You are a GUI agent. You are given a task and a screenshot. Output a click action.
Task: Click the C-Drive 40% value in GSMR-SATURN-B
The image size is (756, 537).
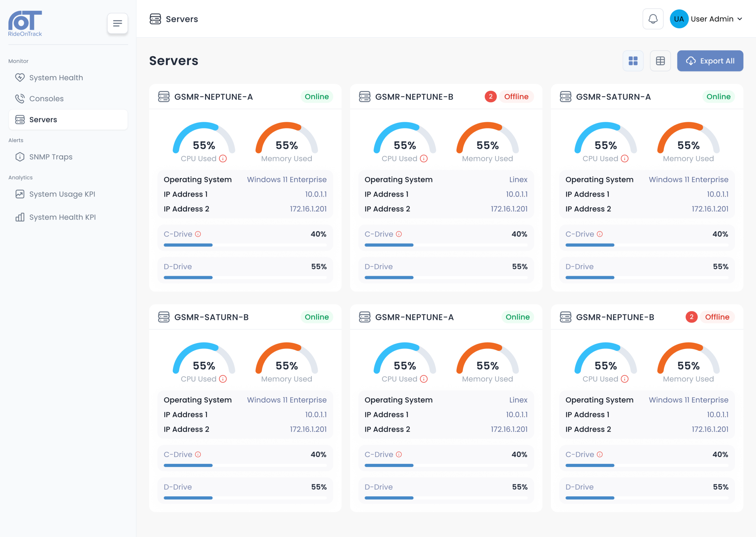pos(318,454)
